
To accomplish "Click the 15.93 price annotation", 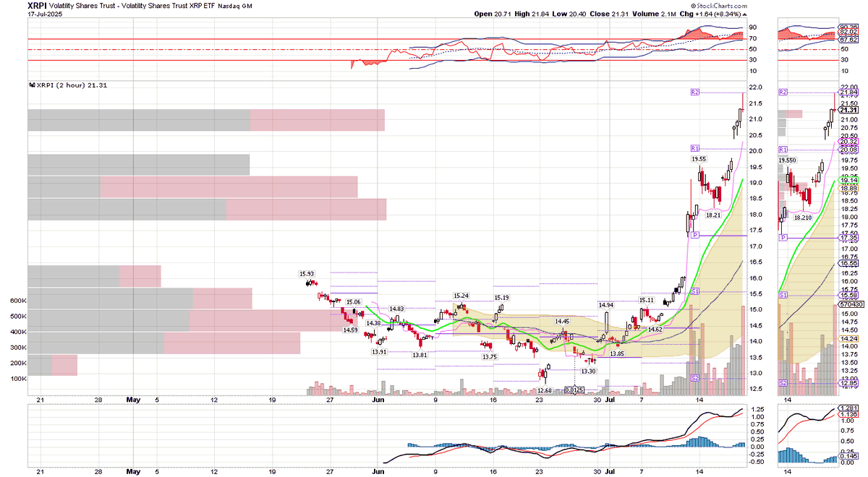I will [x=307, y=274].
